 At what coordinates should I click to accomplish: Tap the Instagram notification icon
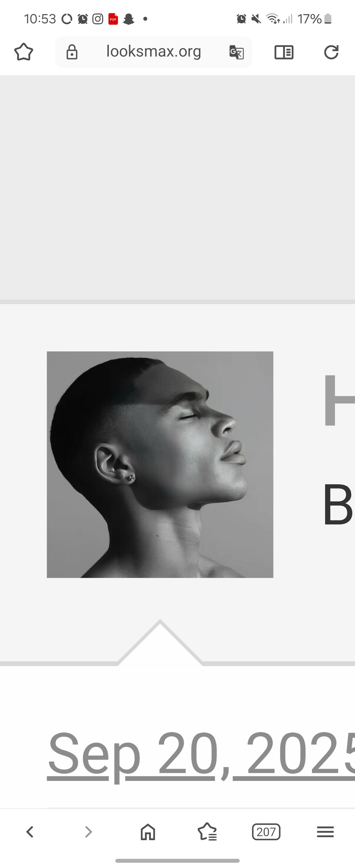pos(98,19)
